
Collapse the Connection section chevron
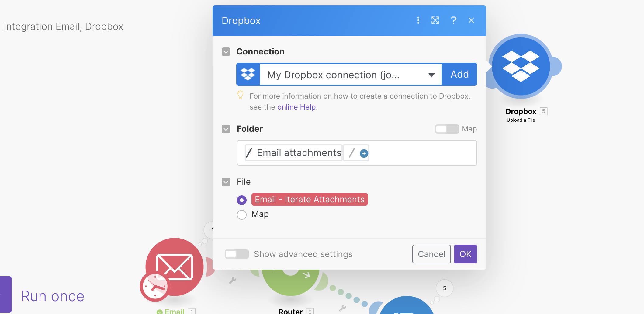tap(226, 52)
